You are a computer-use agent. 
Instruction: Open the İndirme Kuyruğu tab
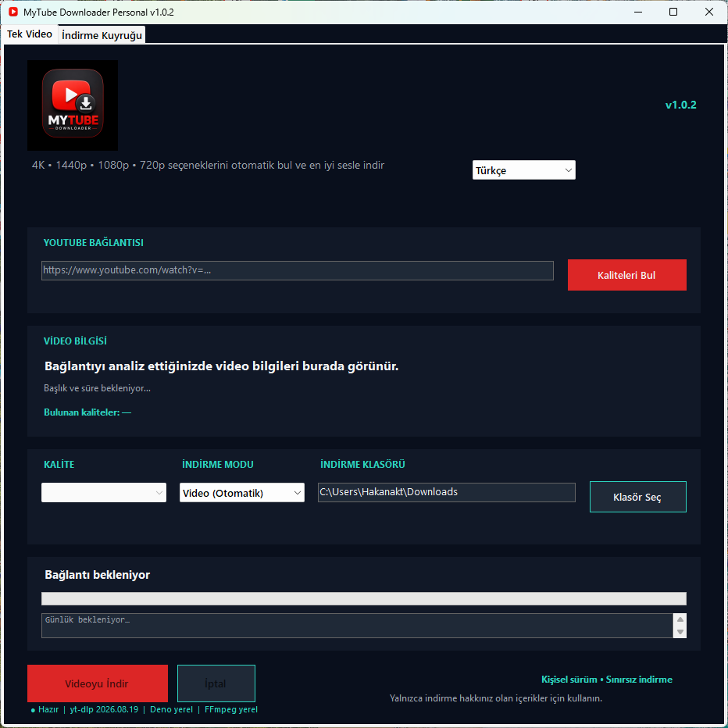(x=102, y=35)
